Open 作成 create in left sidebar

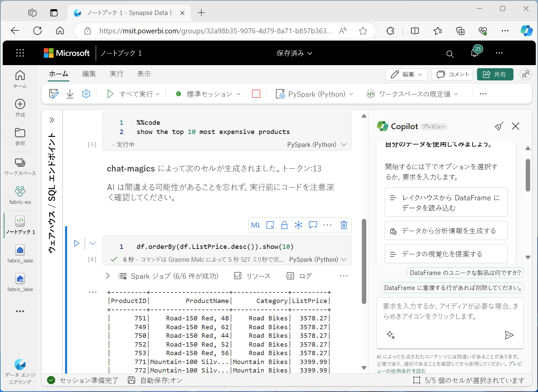pos(20,108)
